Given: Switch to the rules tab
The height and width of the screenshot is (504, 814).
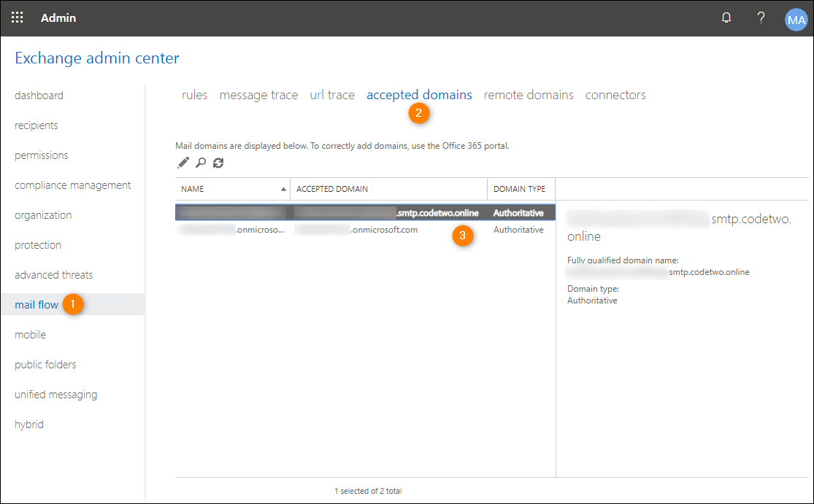Looking at the screenshot, I should (x=194, y=95).
